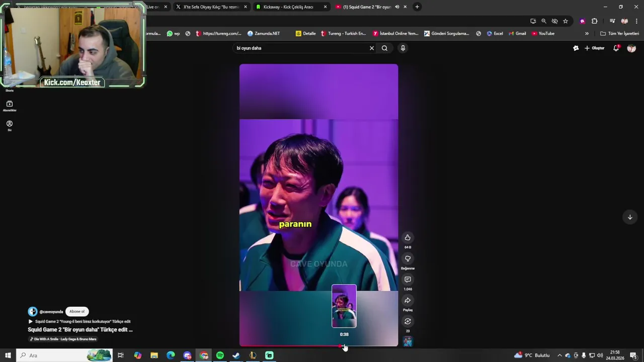Start voice search with microphone icon
Viewport: 644px width, 362px height.
[x=403, y=48]
